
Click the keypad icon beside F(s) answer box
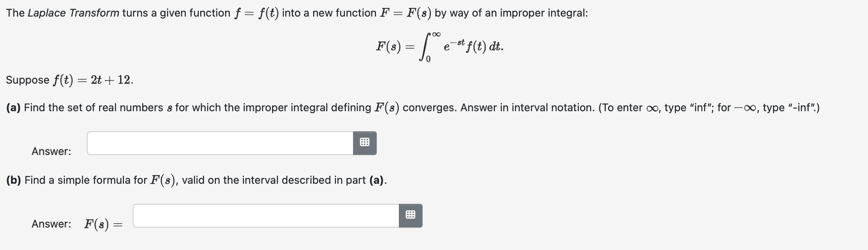click(x=410, y=216)
